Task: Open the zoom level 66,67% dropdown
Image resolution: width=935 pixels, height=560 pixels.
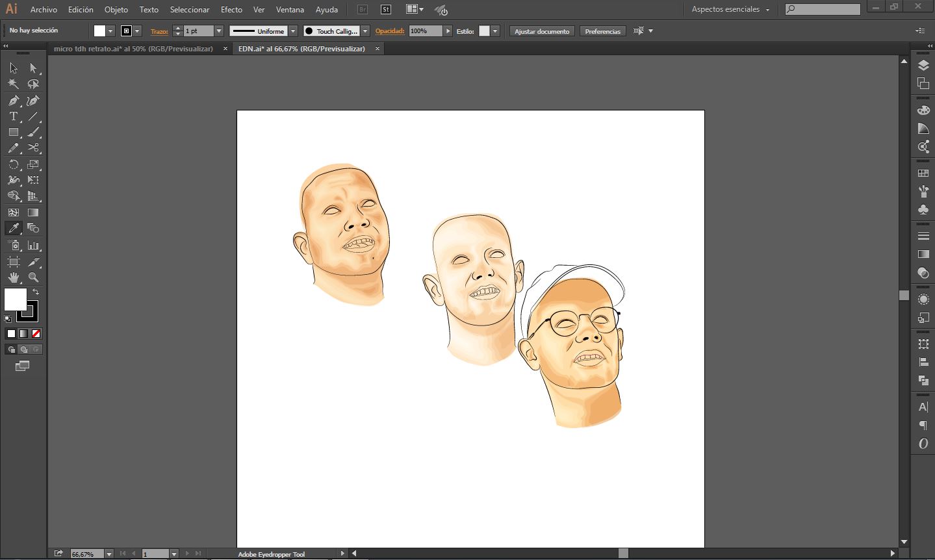Action: click(109, 554)
